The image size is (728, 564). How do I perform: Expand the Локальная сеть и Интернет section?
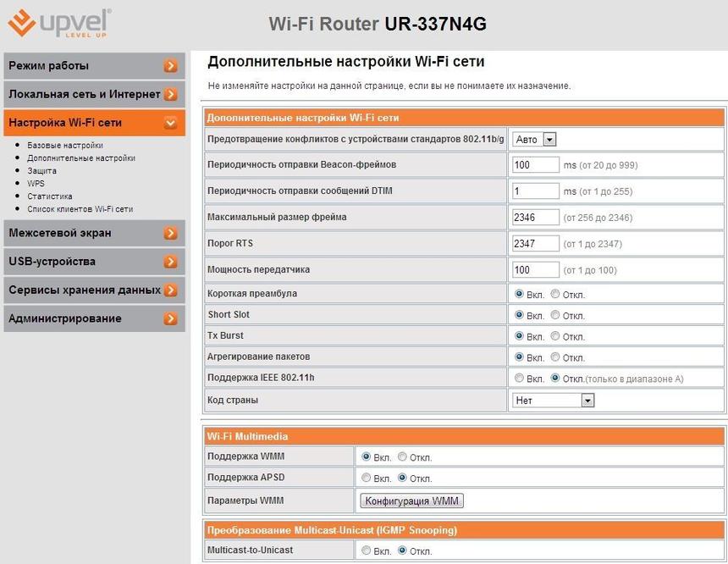pos(93,94)
